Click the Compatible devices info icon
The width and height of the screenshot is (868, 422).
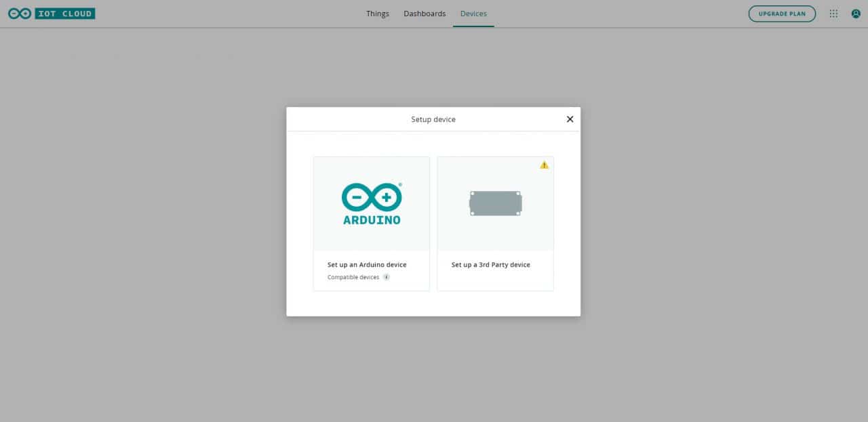point(387,277)
